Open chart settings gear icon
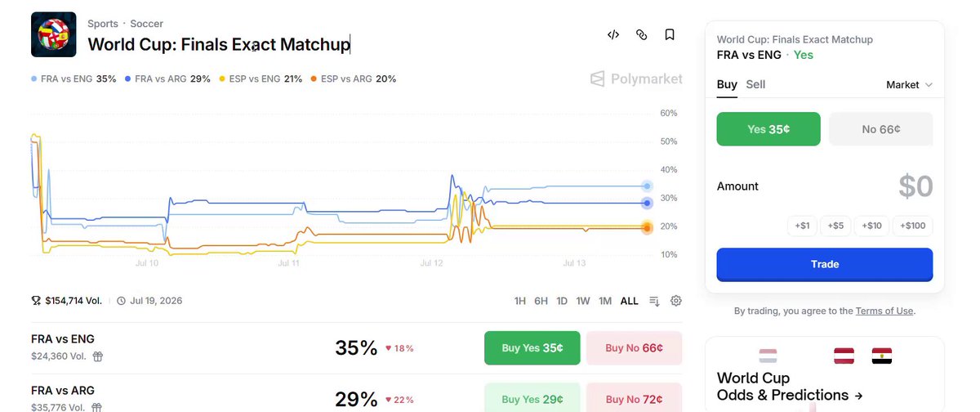The height and width of the screenshot is (412, 980). (x=676, y=301)
